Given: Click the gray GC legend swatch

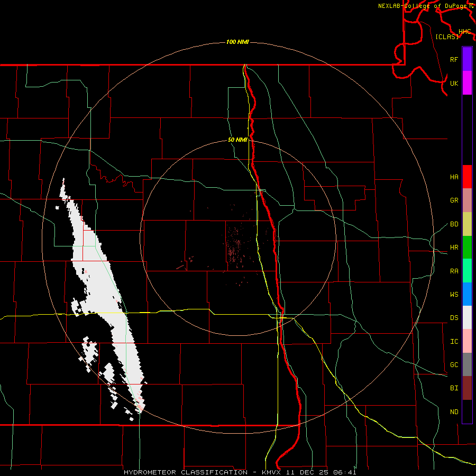Looking at the screenshot, I should click(467, 364).
